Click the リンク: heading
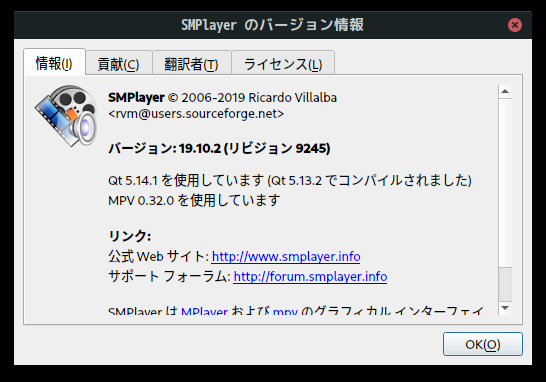 click(x=130, y=236)
